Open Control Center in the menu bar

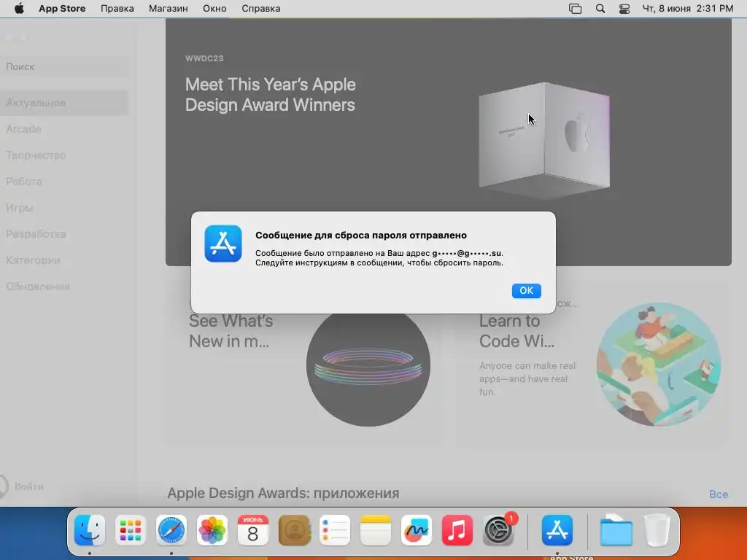(x=624, y=9)
